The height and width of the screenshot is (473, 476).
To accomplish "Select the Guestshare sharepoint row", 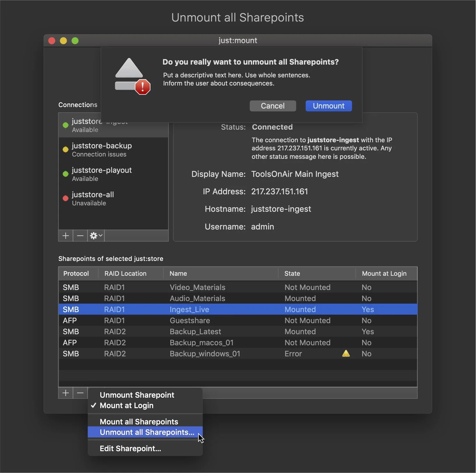I will click(238, 320).
